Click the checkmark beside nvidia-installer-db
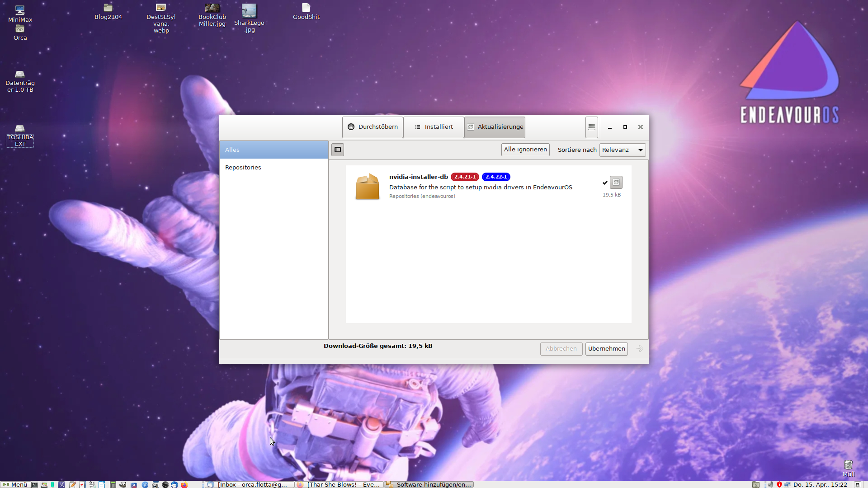Screen dimensions: 868x488 (605, 183)
